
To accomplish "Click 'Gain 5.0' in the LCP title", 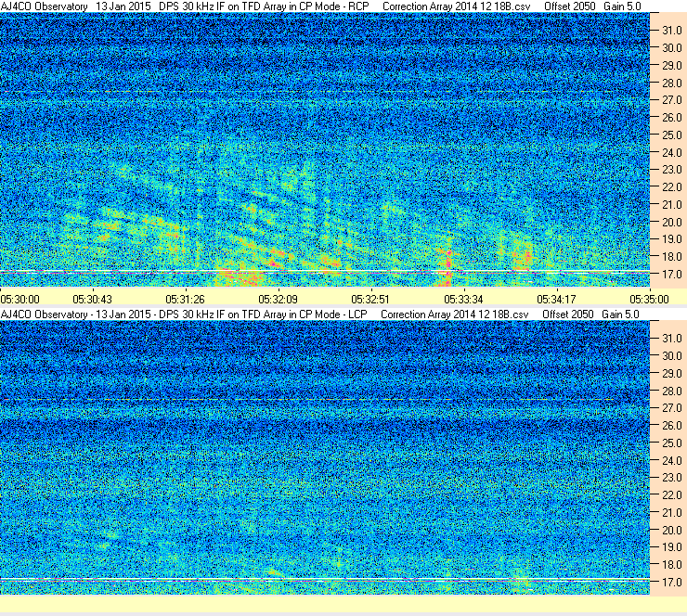I will tap(620, 314).
